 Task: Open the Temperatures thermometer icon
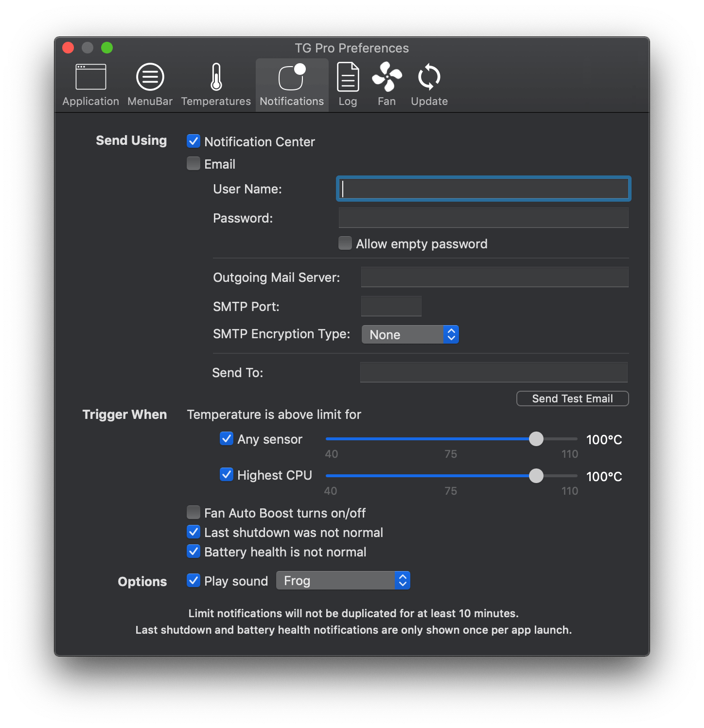click(x=216, y=77)
